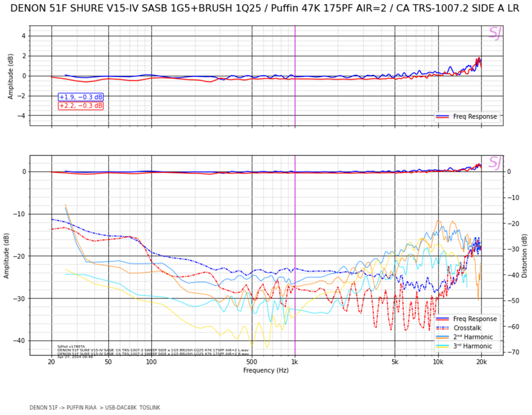Click the "−30" tick on the Distortion axis

[x=513, y=249]
